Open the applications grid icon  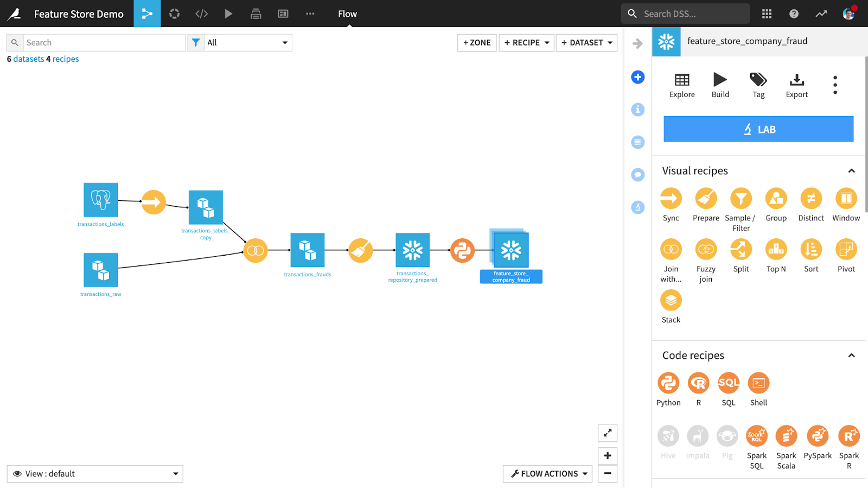click(767, 14)
